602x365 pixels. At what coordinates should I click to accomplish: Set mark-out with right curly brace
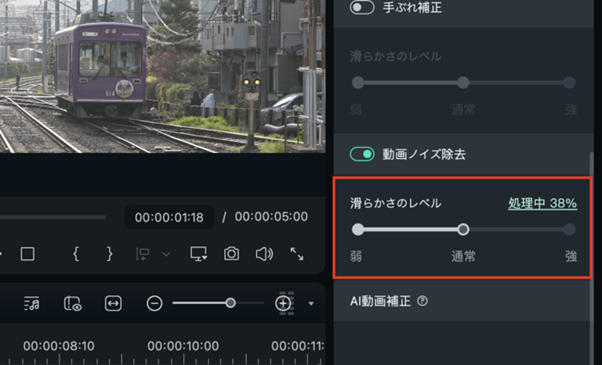tap(109, 254)
